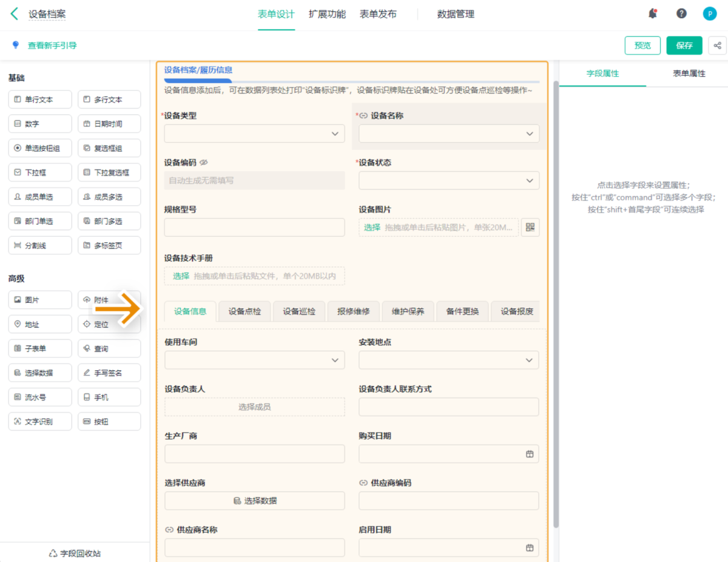
Task: Click calendar icon in 购买日期 field
Action: coord(529,454)
